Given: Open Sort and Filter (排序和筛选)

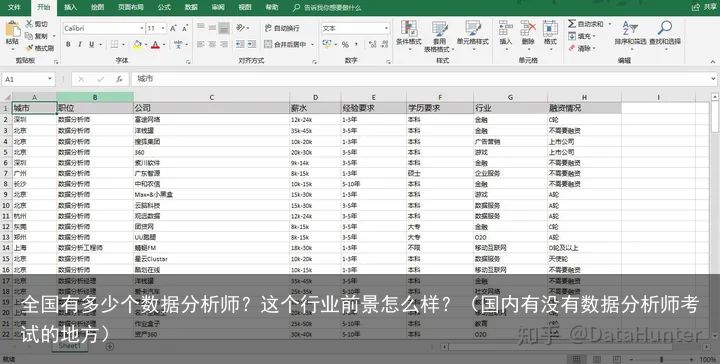Looking at the screenshot, I should pyautogui.click(x=630, y=33).
